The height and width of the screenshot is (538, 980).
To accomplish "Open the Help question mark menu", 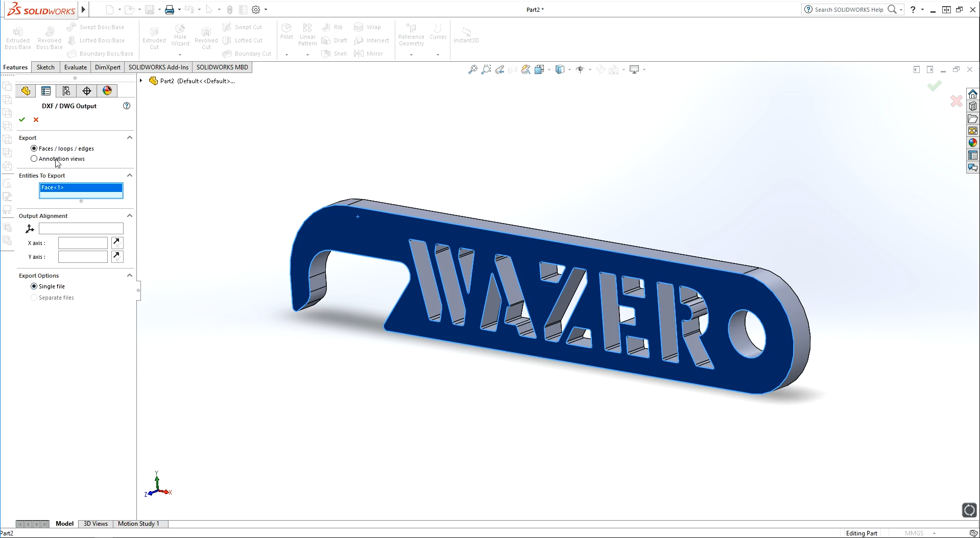I will coord(913,10).
